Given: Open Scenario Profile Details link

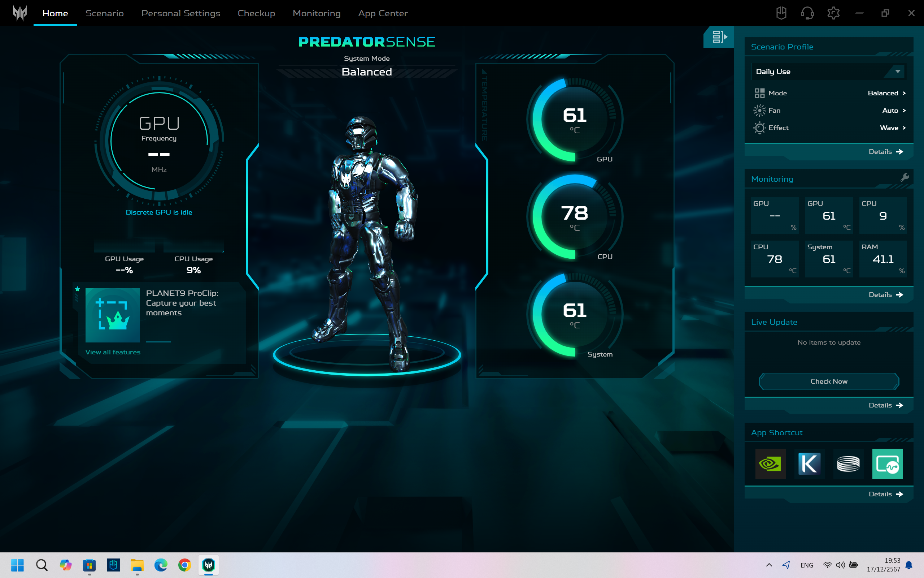Looking at the screenshot, I should click(x=885, y=152).
